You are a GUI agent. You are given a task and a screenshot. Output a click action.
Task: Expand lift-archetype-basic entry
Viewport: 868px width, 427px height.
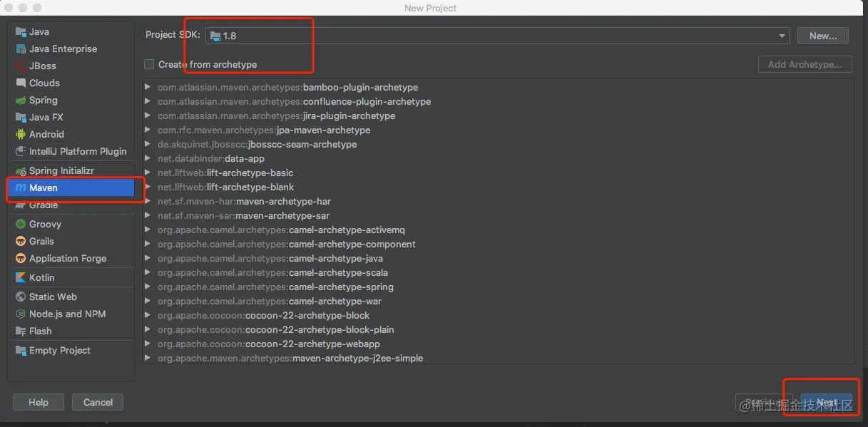(x=148, y=173)
